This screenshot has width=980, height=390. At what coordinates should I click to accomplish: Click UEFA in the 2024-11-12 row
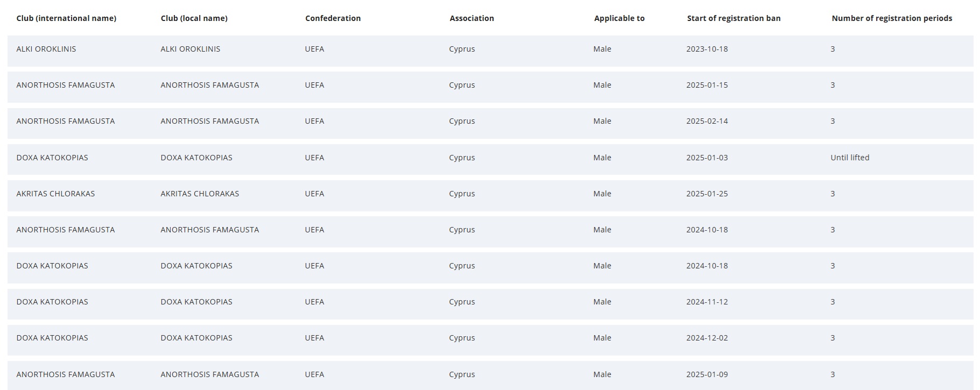point(314,302)
